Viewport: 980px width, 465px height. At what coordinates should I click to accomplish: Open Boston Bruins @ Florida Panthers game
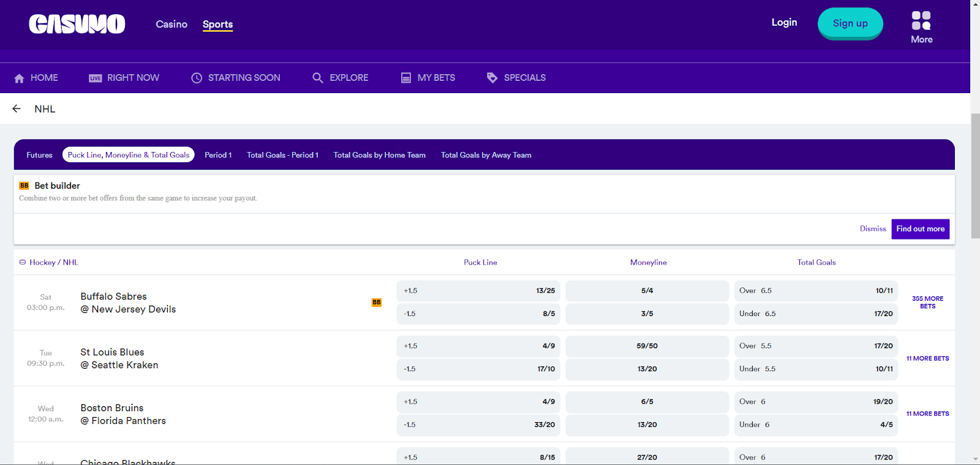123,414
